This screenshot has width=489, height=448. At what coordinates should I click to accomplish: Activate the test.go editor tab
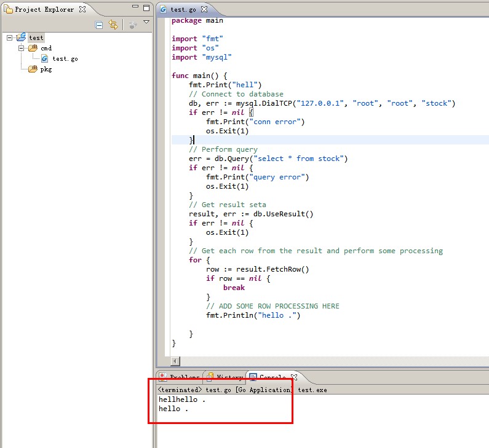pyautogui.click(x=183, y=9)
